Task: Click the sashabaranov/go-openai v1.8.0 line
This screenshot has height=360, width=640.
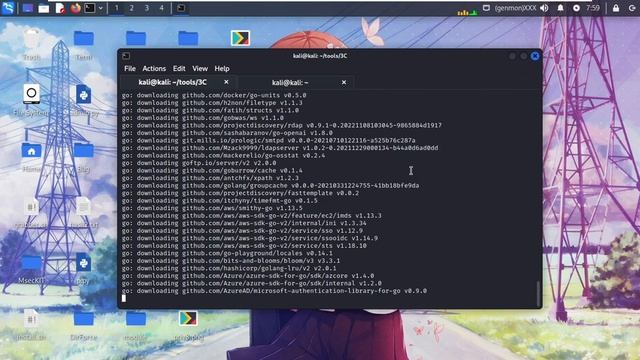Action: (227, 133)
